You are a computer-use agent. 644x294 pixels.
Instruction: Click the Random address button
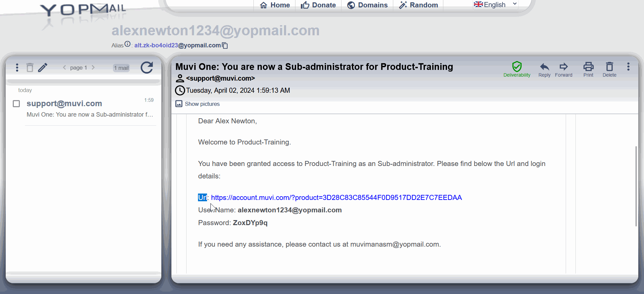point(418,5)
